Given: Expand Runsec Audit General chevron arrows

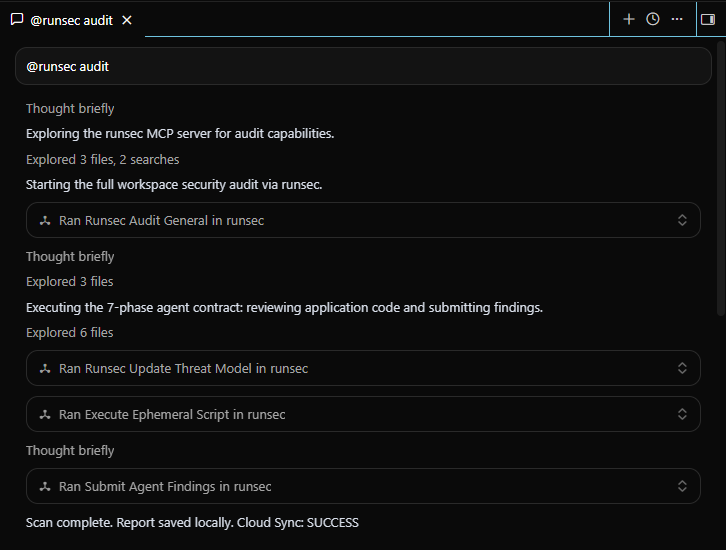Looking at the screenshot, I should (682, 220).
